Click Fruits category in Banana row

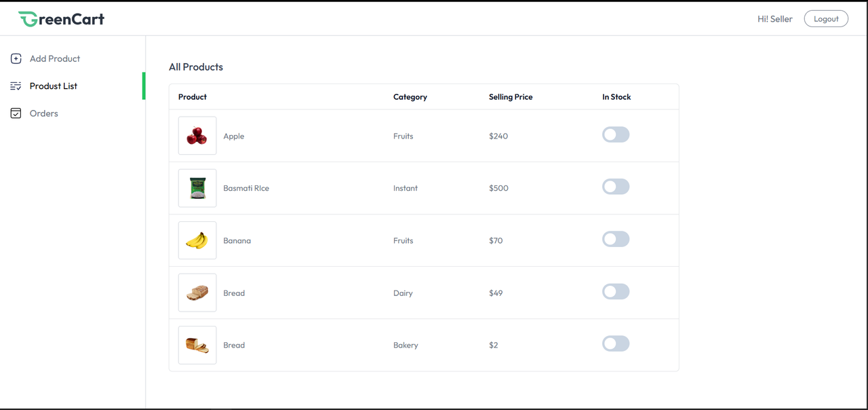[403, 241]
